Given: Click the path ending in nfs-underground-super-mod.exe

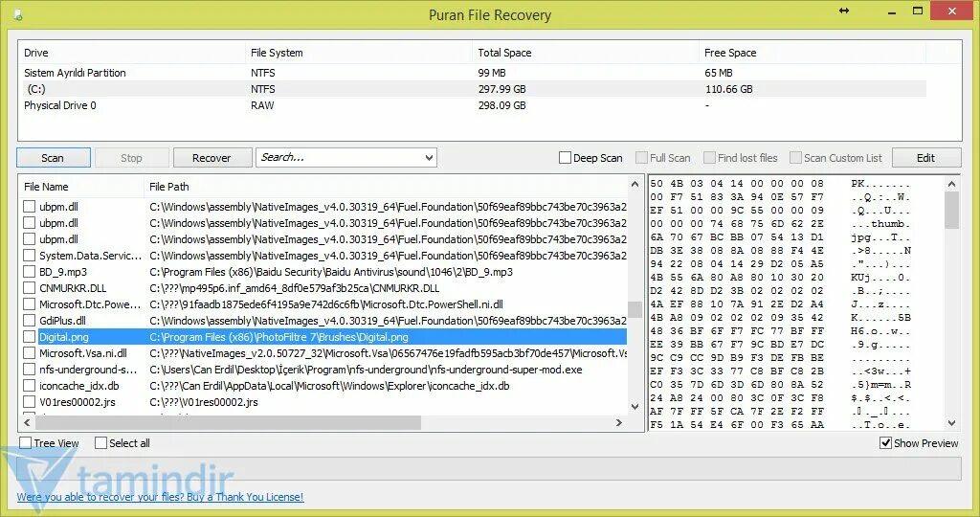Looking at the screenshot, I should tap(366, 370).
